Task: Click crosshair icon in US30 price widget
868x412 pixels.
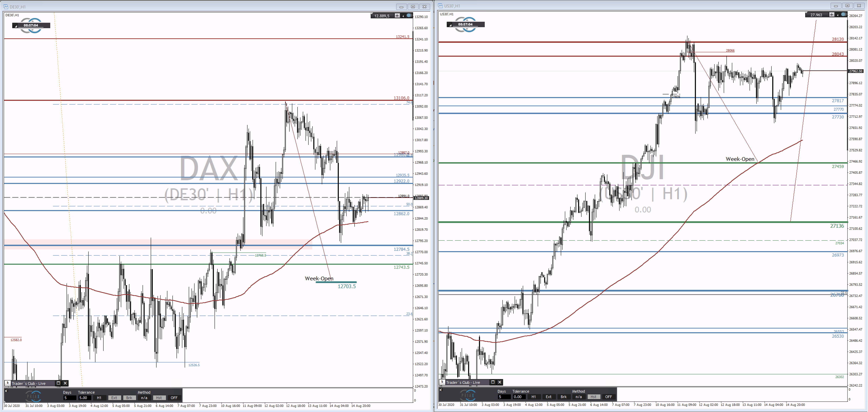Action: tap(832, 14)
